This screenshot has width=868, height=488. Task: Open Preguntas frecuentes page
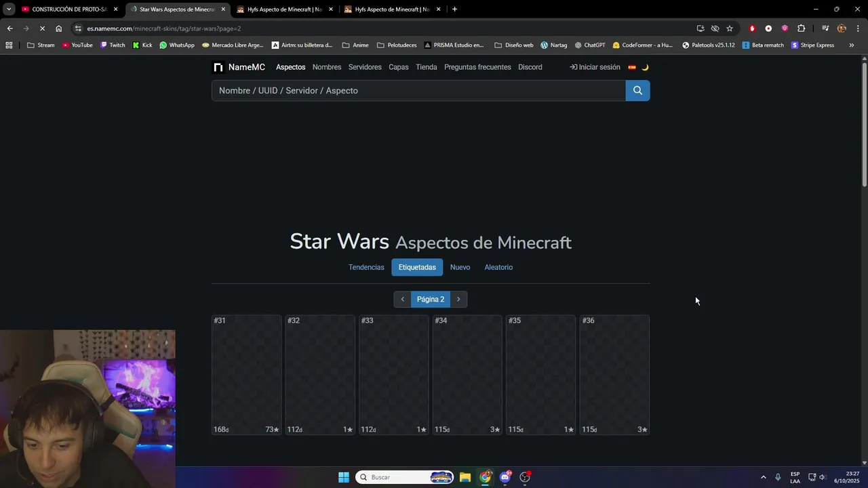click(x=477, y=67)
